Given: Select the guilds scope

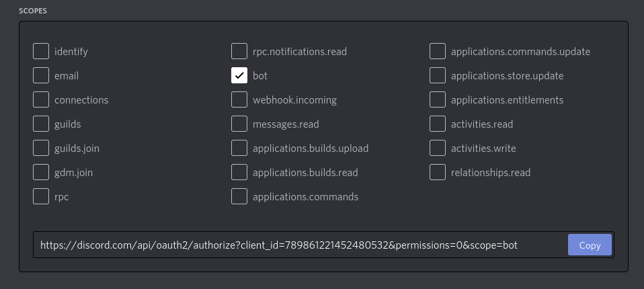Looking at the screenshot, I should [41, 124].
